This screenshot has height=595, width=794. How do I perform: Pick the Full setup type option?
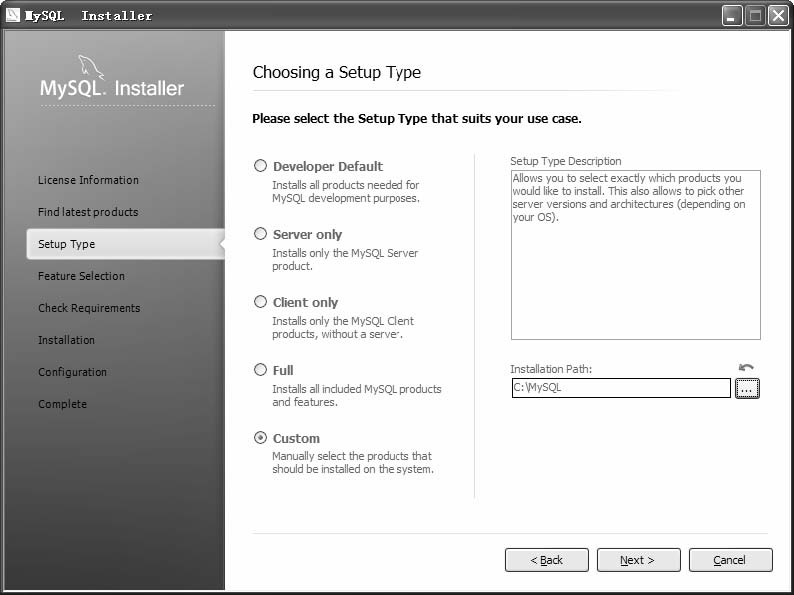click(x=260, y=370)
